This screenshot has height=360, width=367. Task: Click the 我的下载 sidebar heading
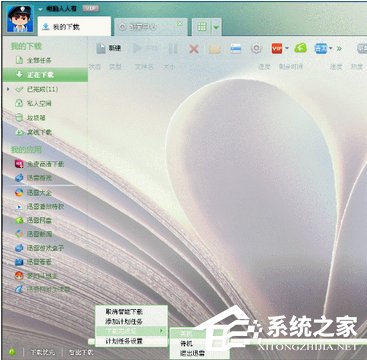point(27,46)
